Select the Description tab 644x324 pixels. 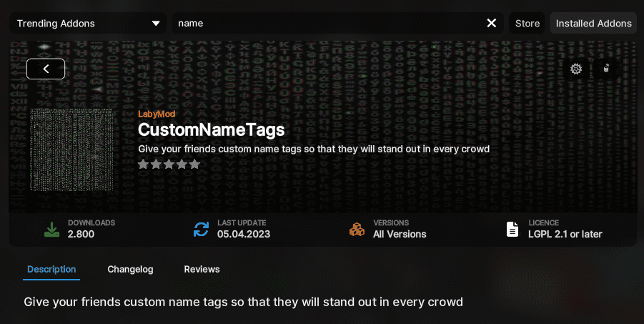pyautogui.click(x=51, y=270)
